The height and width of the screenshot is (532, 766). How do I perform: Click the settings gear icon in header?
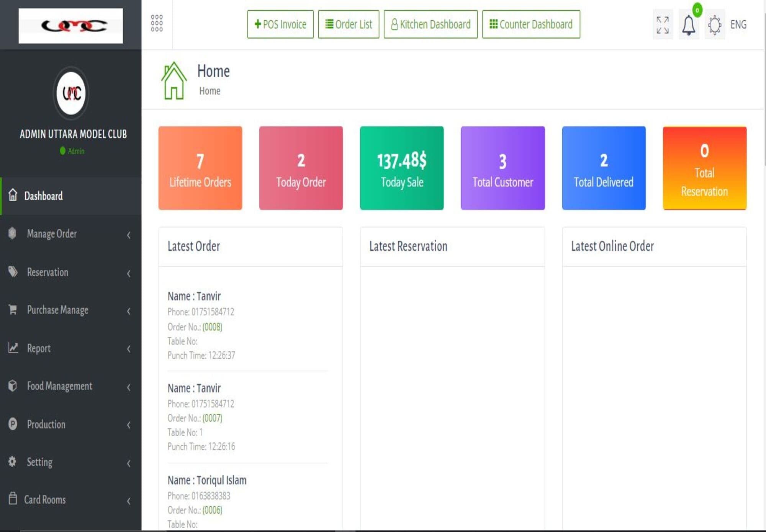(x=714, y=25)
